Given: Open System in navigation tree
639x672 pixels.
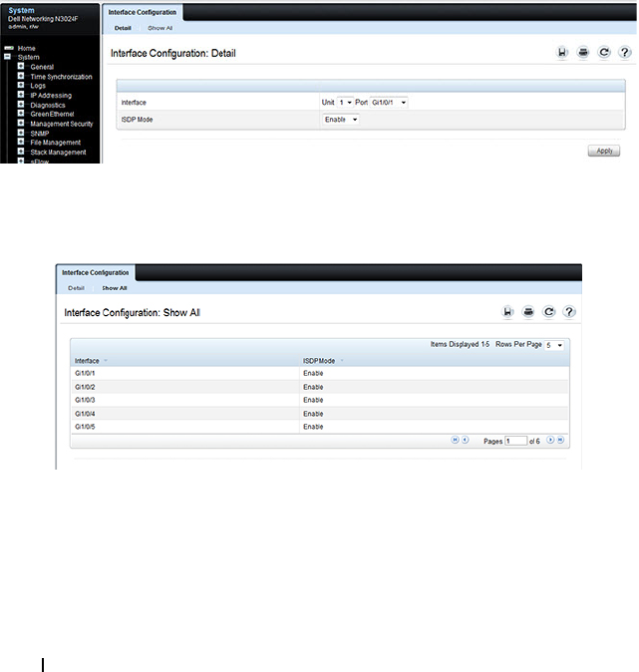Looking at the screenshot, I should click(28, 57).
